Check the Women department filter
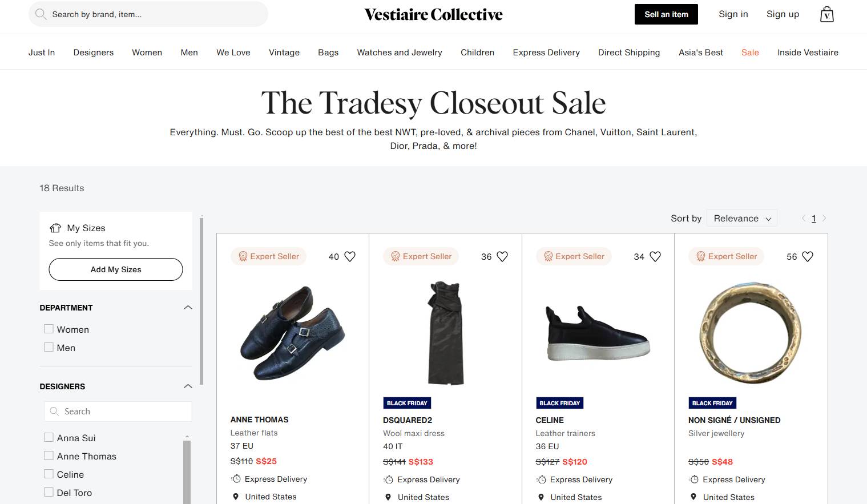 click(x=49, y=329)
